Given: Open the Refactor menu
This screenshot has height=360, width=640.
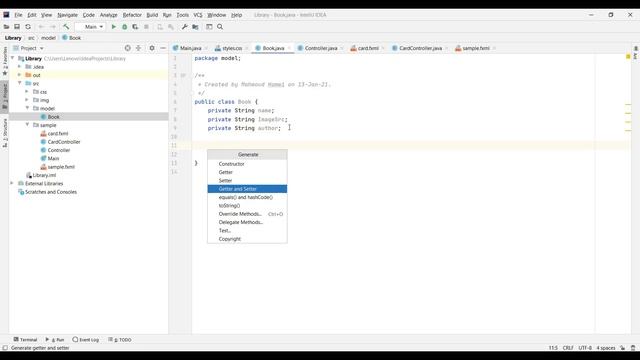Looking at the screenshot, I should coord(132,15).
